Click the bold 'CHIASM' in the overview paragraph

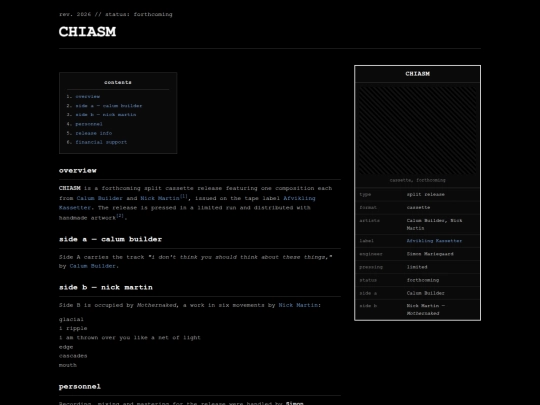(70, 188)
